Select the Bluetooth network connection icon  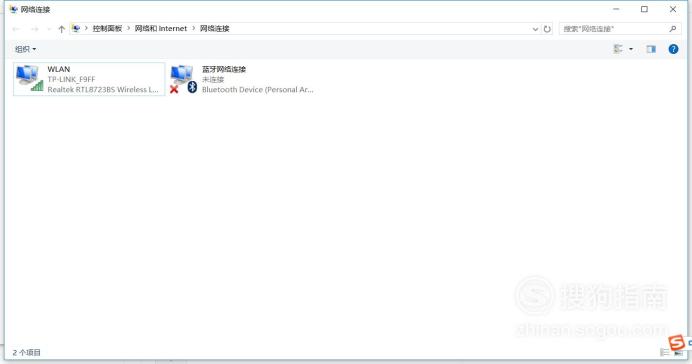(183, 79)
